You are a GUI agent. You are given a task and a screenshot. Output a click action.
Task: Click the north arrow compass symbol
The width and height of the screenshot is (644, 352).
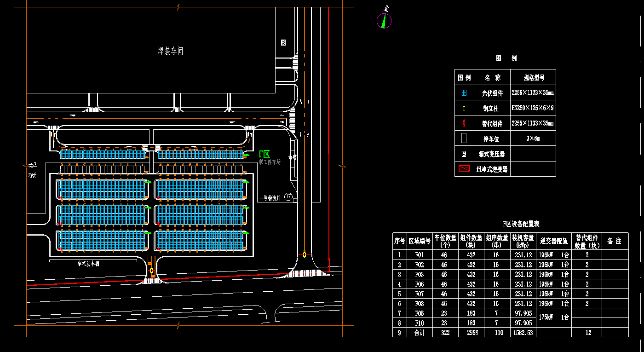(385, 20)
